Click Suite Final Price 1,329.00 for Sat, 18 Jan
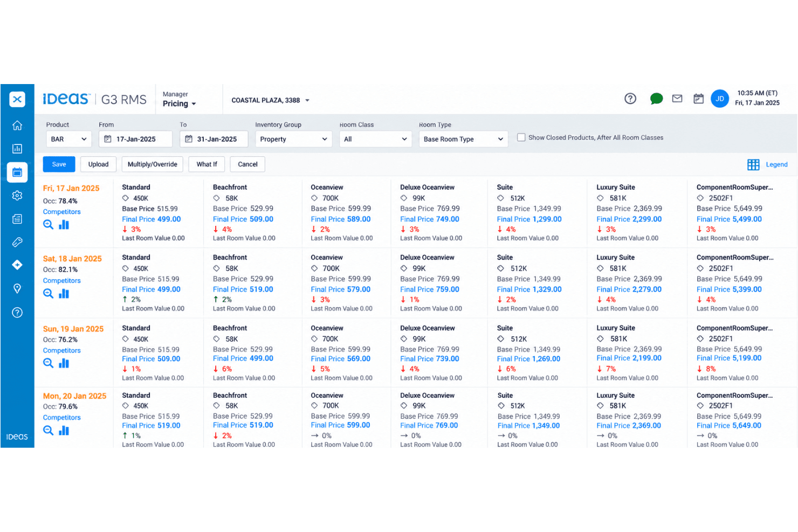The image size is (798, 532). click(529, 289)
